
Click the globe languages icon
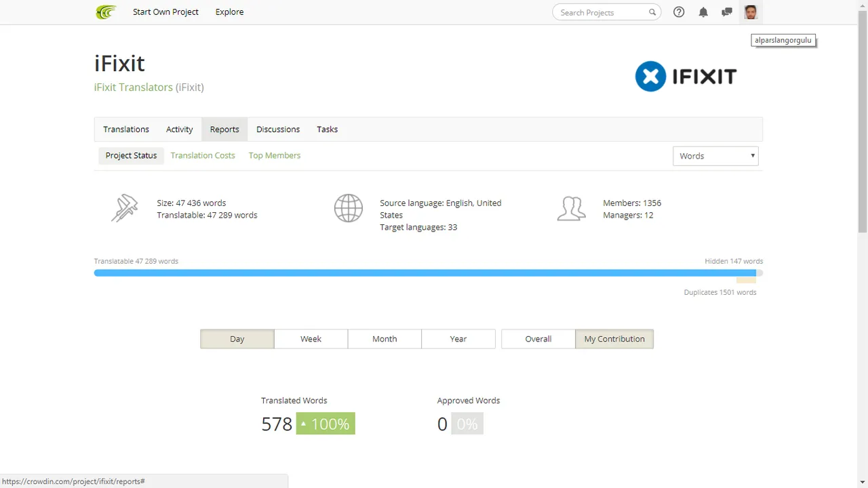(349, 208)
